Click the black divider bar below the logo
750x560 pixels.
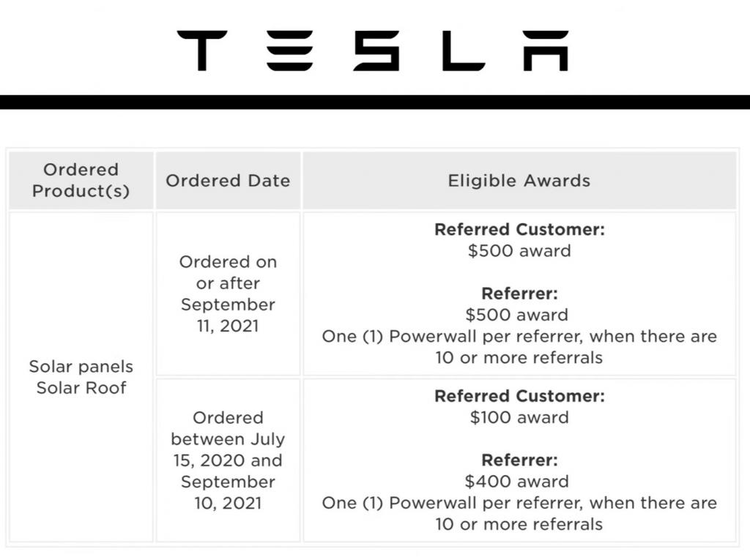375,102
